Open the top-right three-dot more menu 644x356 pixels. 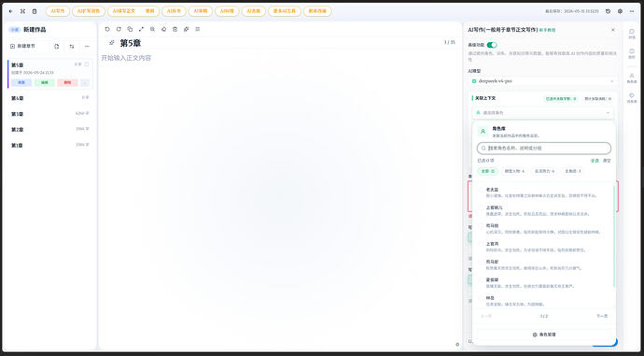click(x=632, y=11)
